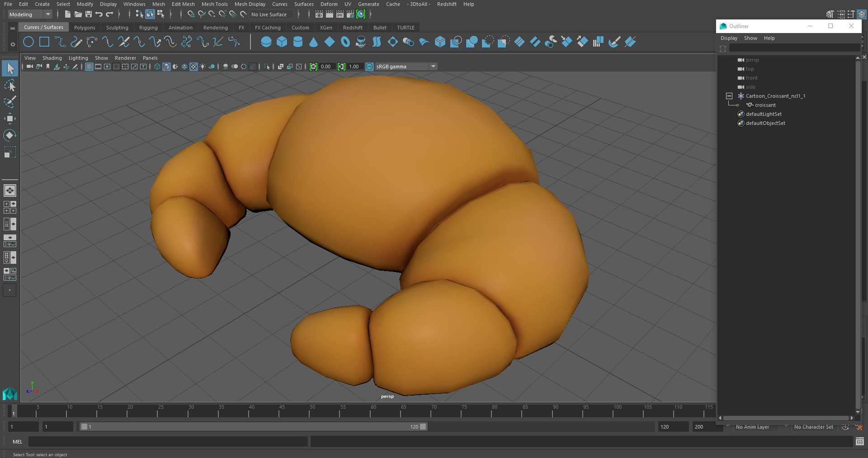The image size is (868, 458).
Task: Open the viewport Shading menu
Action: pos(52,58)
